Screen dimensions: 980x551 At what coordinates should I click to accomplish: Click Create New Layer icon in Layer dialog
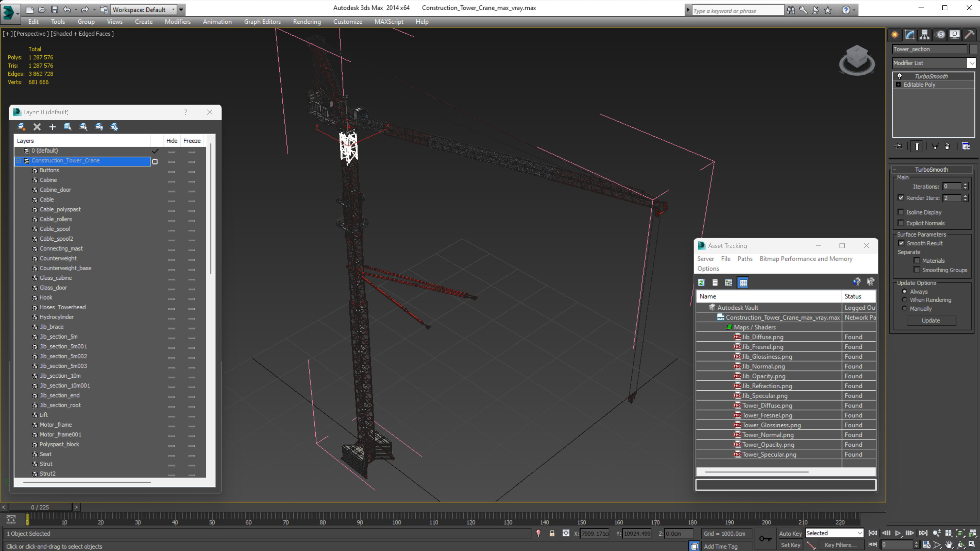[22, 127]
